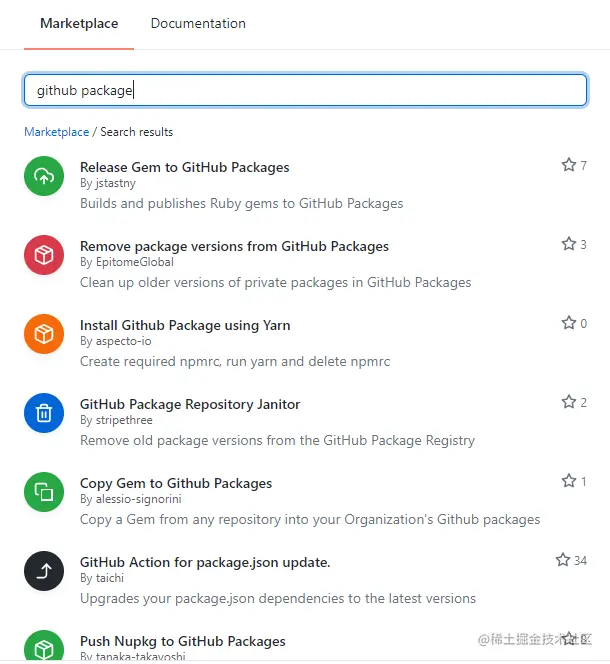Open Copy Gem to Github Packages title

click(x=176, y=483)
